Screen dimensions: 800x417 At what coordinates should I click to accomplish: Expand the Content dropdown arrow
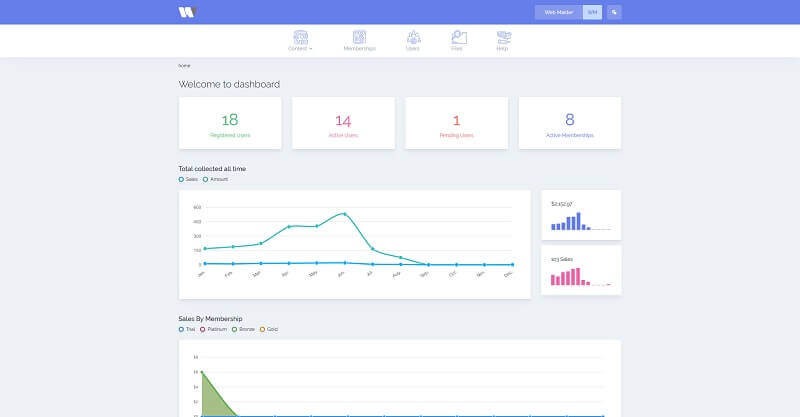tap(310, 49)
